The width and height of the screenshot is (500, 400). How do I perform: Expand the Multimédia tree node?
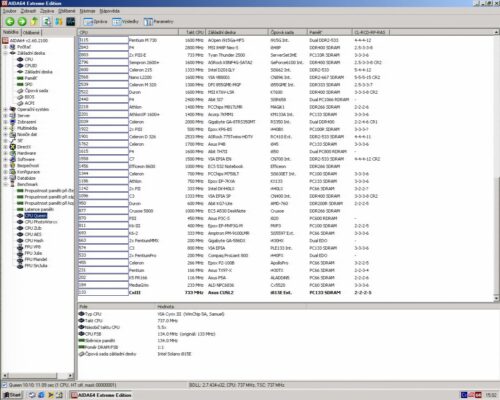pos(5,128)
